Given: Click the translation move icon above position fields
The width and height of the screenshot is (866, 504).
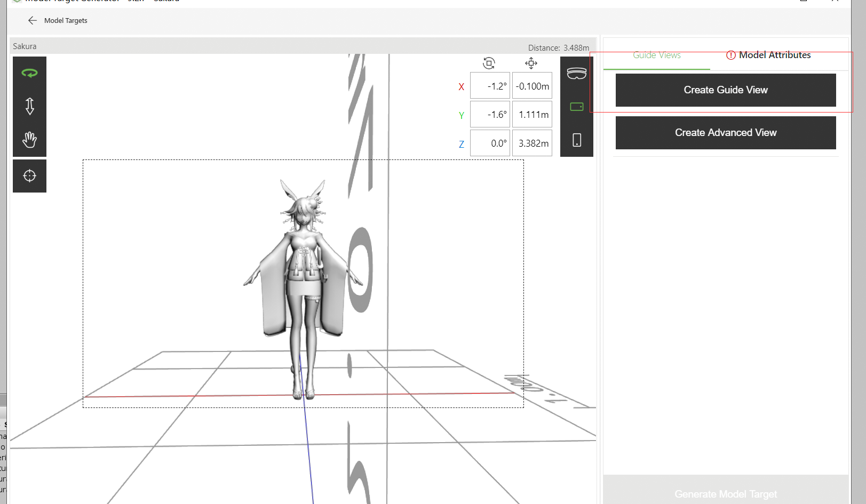Looking at the screenshot, I should [x=531, y=63].
